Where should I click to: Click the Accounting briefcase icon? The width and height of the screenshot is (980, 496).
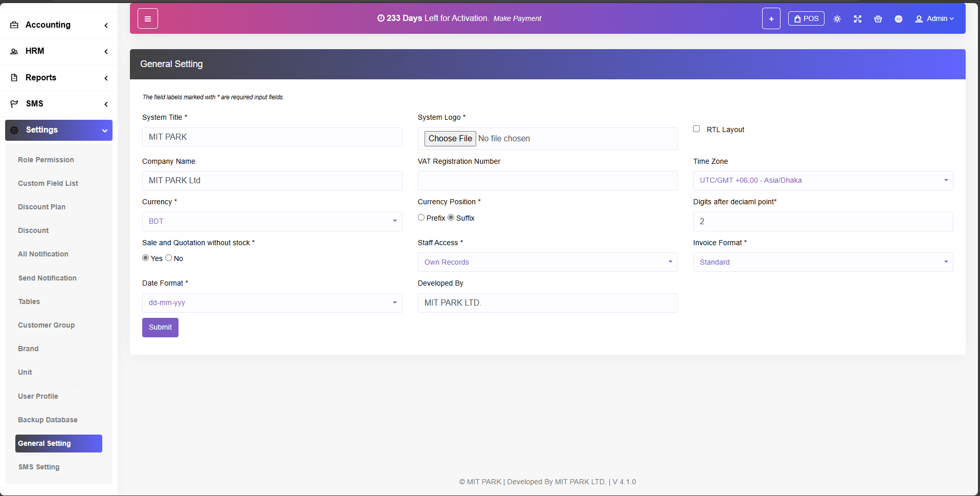14,25
